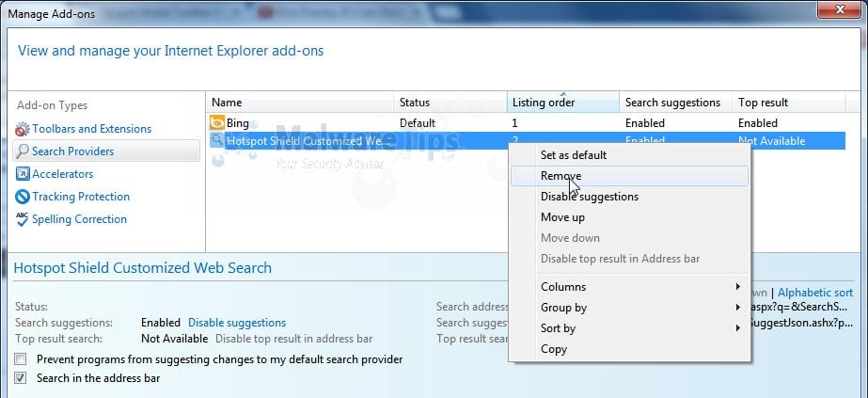Choose Disable top result in Address bar

click(629, 259)
